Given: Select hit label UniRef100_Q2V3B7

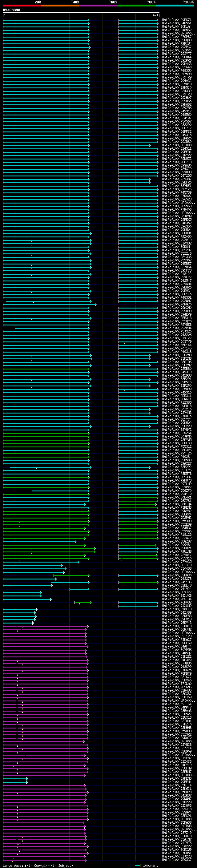Looking at the screenshot, I should (177, 179).
